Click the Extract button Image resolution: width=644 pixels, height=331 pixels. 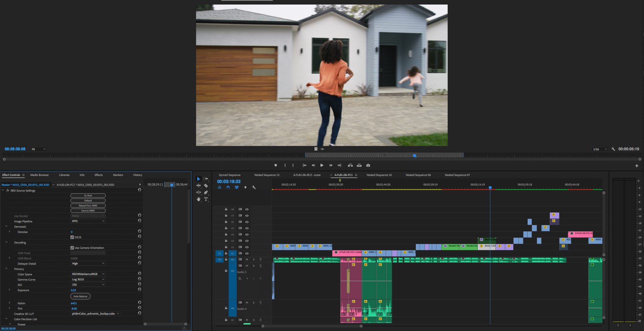click(359, 165)
